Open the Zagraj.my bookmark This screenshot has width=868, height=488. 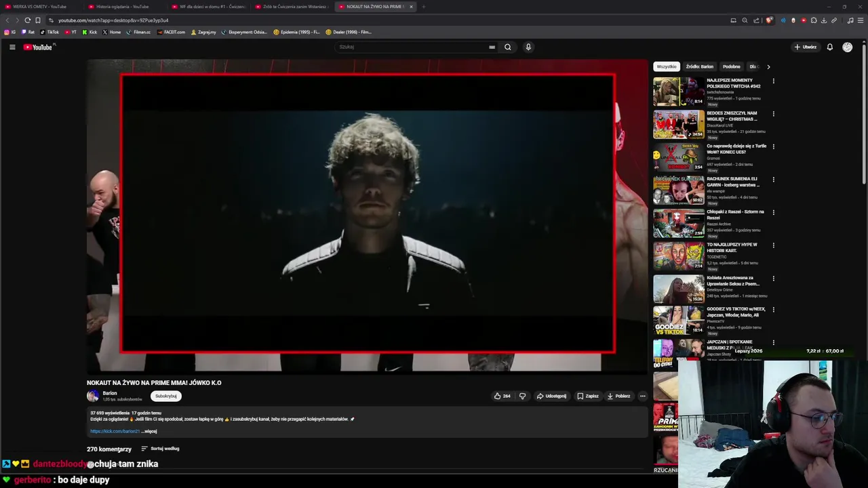pos(203,32)
